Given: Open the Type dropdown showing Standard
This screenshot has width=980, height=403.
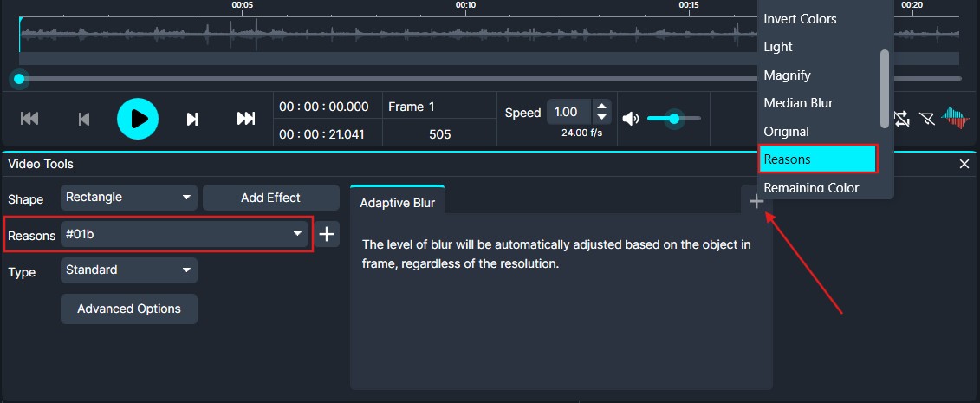Looking at the screenshot, I should [x=129, y=270].
